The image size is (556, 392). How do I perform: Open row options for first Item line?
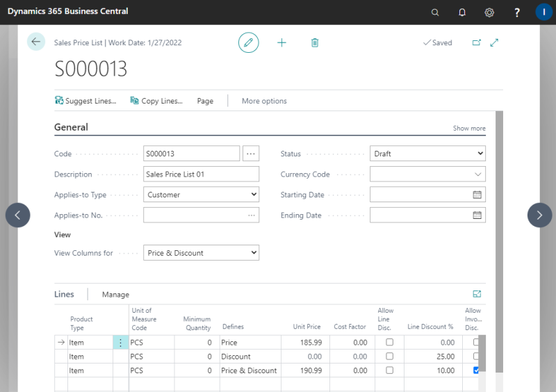[x=120, y=343]
